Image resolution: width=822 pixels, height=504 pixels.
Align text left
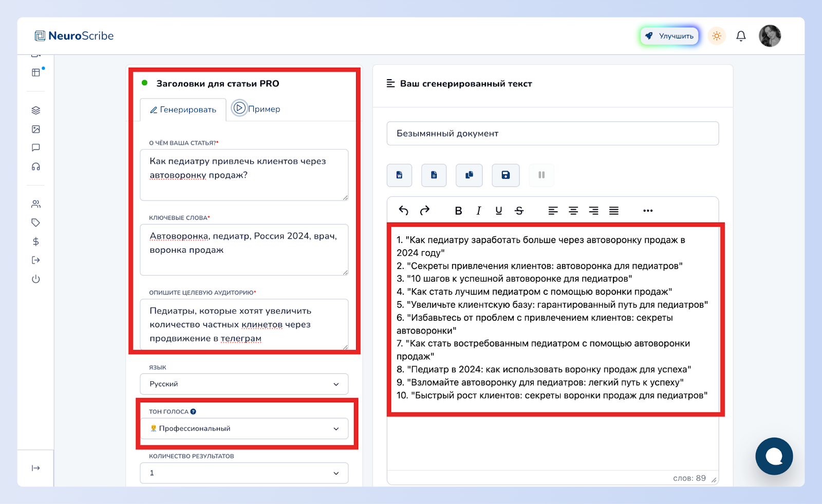(x=553, y=211)
